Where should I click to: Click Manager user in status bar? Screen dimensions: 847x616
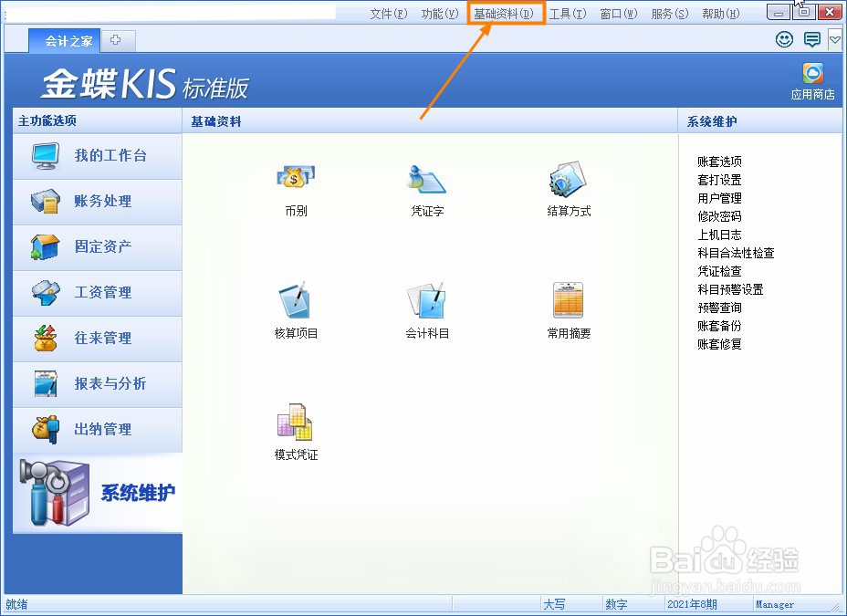(x=775, y=604)
